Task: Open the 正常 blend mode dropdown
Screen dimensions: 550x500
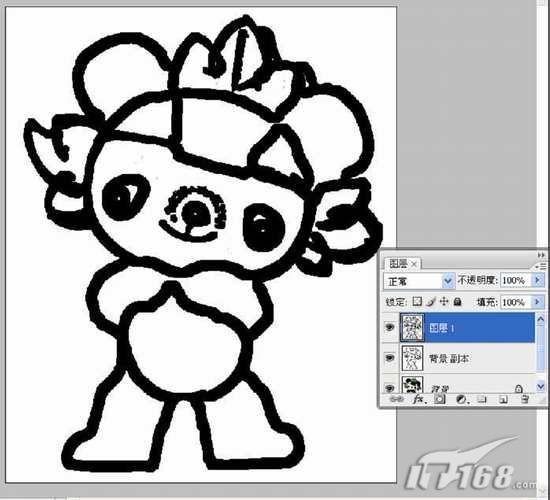Action: pos(419,281)
